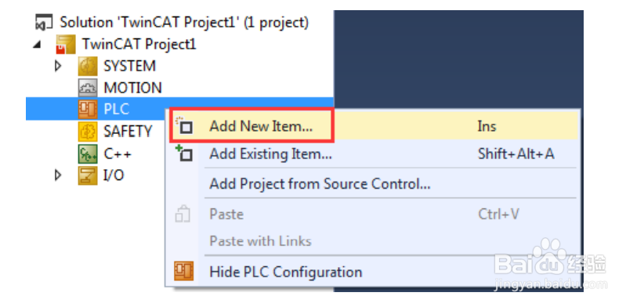Click the Add Existing Item menu icon

183,153
